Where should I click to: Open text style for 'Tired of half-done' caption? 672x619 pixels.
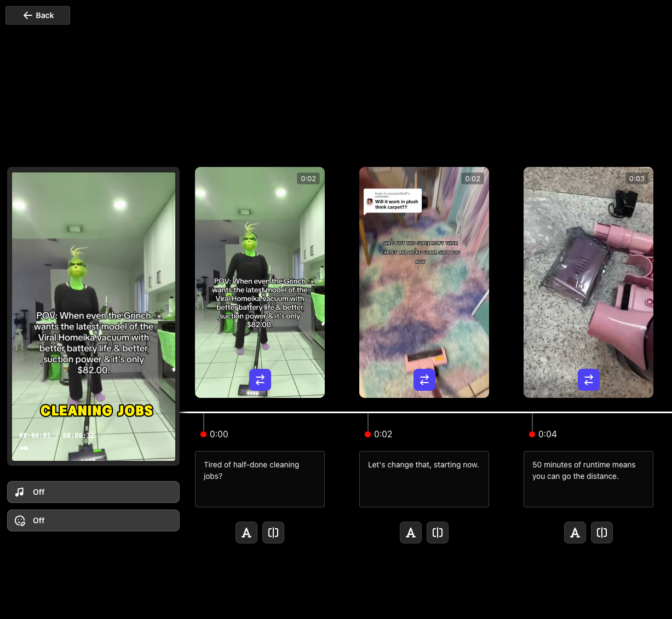coord(246,533)
